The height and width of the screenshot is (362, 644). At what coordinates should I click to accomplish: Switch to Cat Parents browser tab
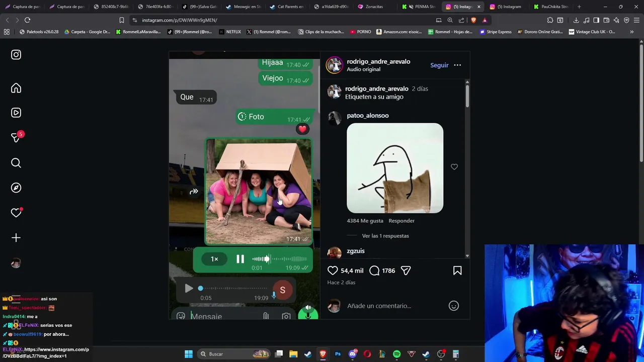287,7
